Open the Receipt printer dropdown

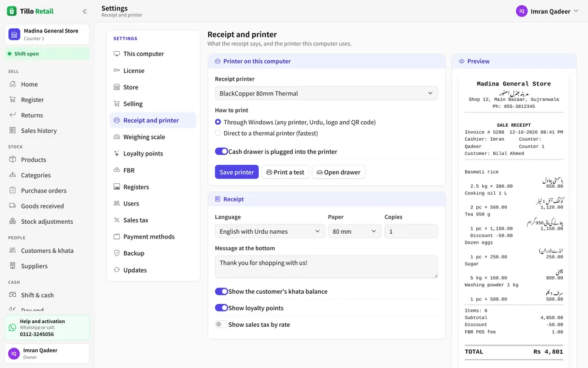pos(326,93)
